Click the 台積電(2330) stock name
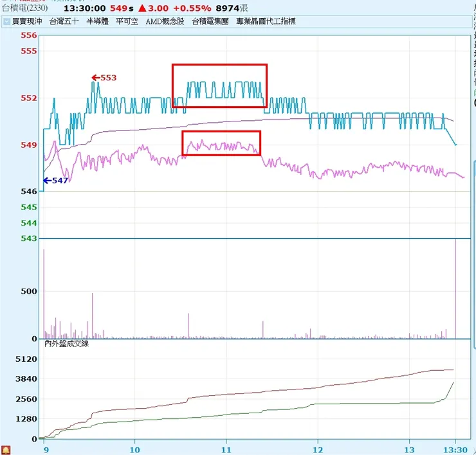The image size is (476, 455). tap(25, 8)
